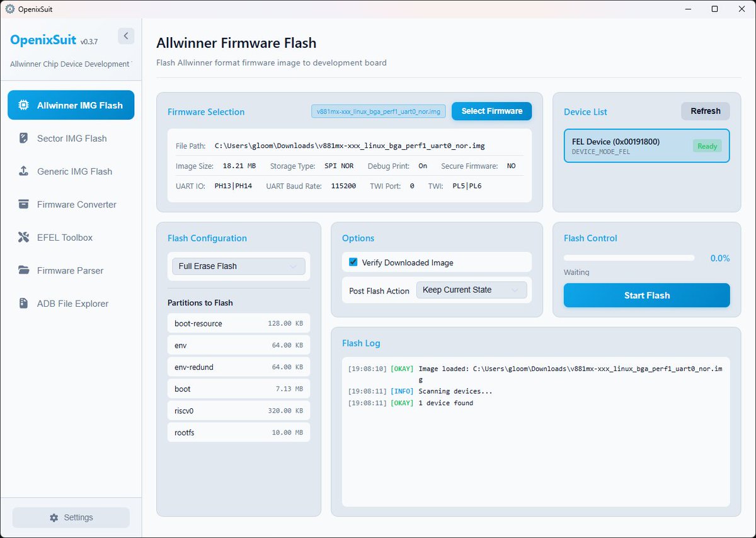Click the flash progress bar
The height and width of the screenshot is (538, 756).
point(629,258)
